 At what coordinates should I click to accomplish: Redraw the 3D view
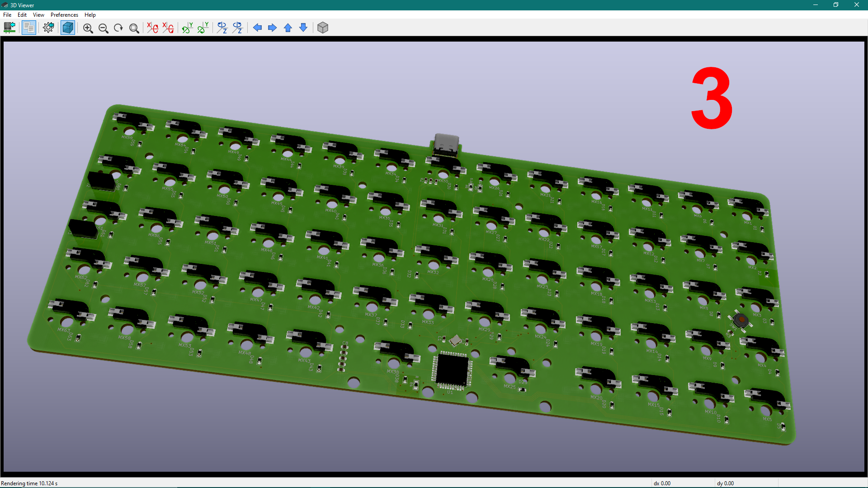coord(118,28)
